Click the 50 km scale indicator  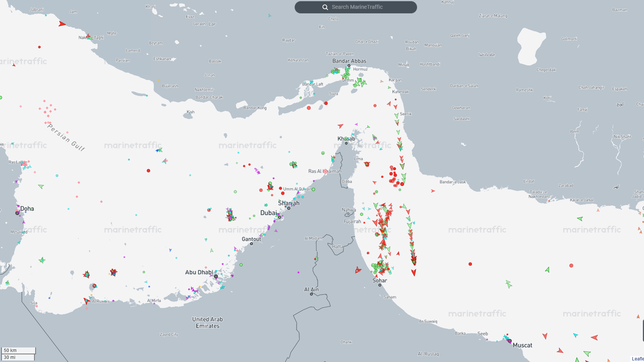(x=18, y=351)
